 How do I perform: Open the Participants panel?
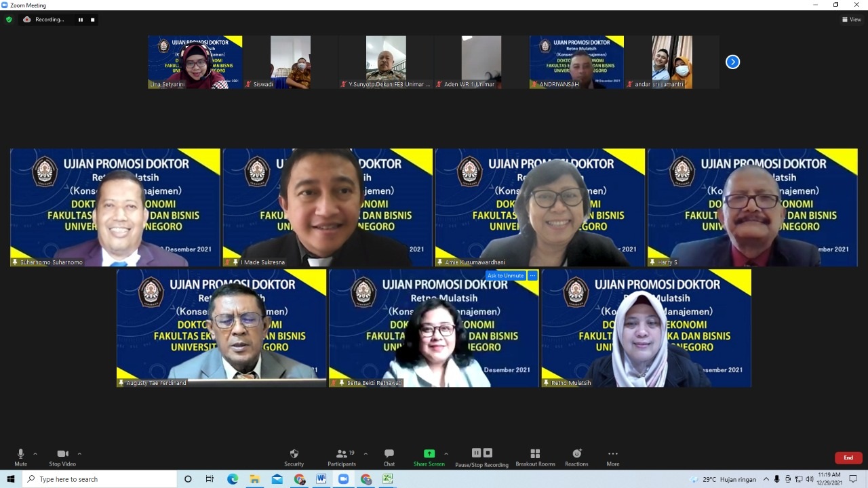point(342,457)
